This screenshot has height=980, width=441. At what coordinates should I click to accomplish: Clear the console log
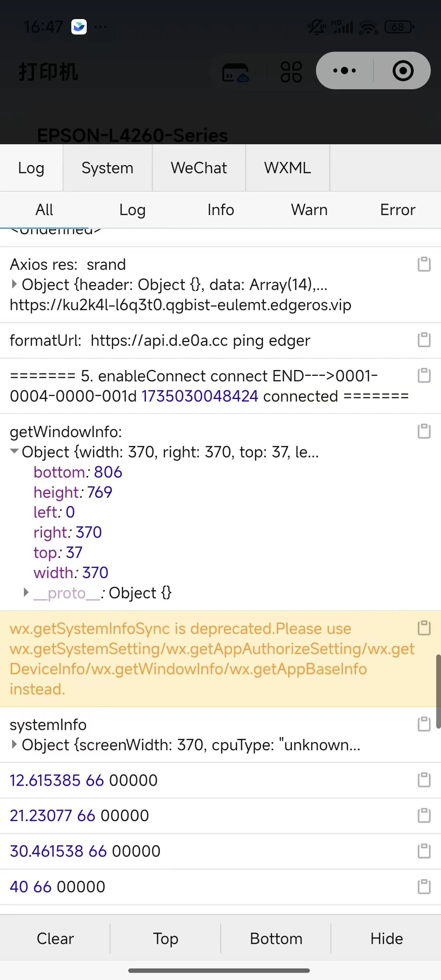click(55, 939)
